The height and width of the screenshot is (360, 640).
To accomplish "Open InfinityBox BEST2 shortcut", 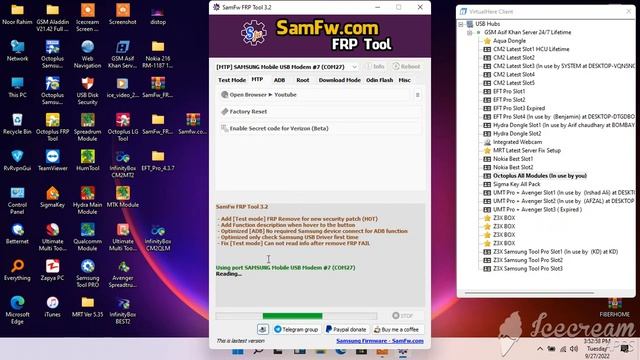I will pyautogui.click(x=122, y=310).
